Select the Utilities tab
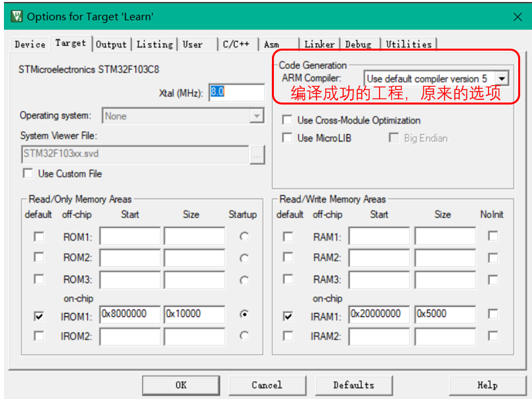The image size is (532, 399). [409, 43]
